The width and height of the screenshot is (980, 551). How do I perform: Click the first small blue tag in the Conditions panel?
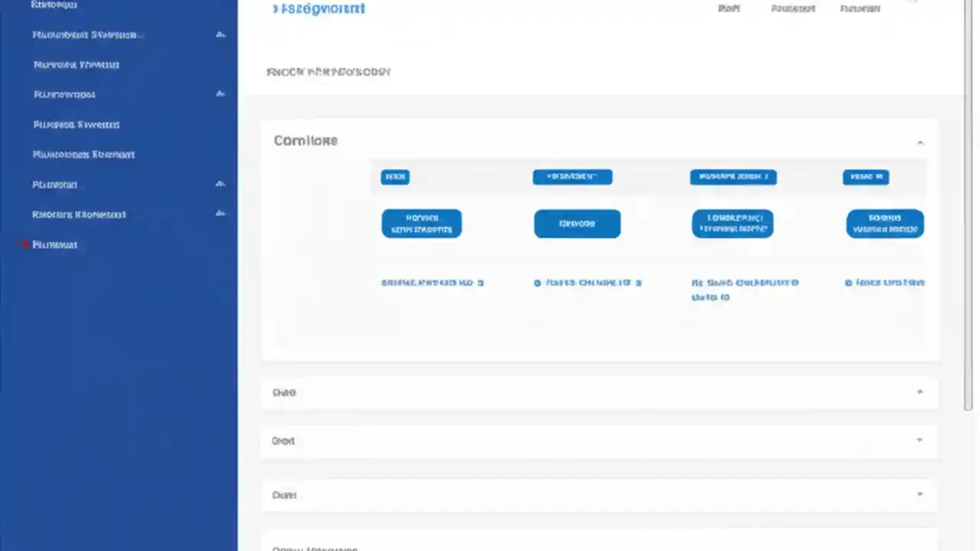coord(395,177)
